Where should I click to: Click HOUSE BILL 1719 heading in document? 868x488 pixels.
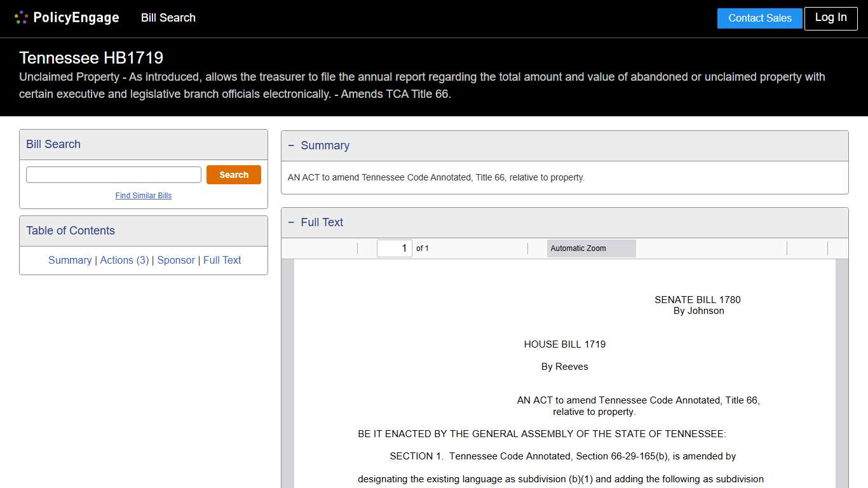pos(564,344)
